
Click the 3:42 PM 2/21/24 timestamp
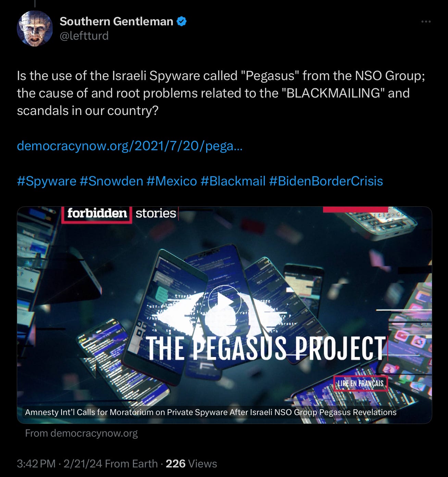pyautogui.click(x=60, y=464)
